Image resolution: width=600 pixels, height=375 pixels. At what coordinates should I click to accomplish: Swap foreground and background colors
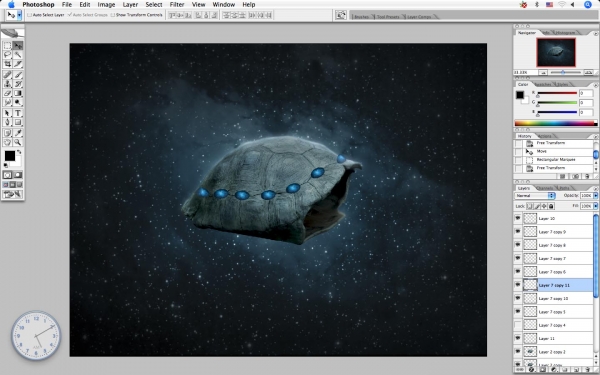pyautogui.click(x=19, y=152)
